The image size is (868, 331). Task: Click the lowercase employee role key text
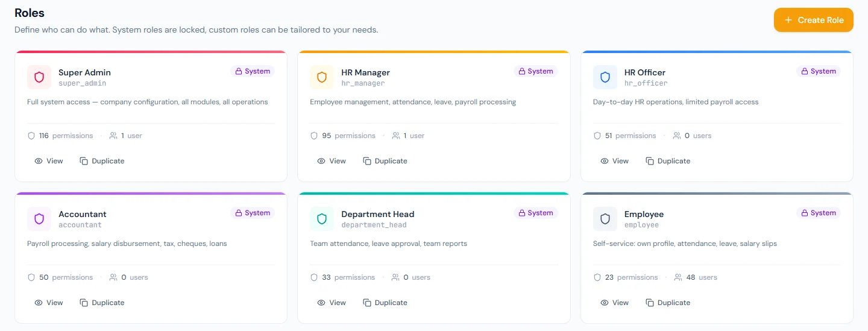pos(641,225)
